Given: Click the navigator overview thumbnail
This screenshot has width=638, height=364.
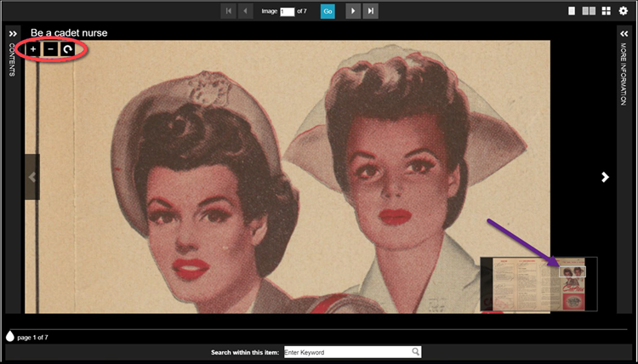Looking at the screenshot, I should coord(538,284).
